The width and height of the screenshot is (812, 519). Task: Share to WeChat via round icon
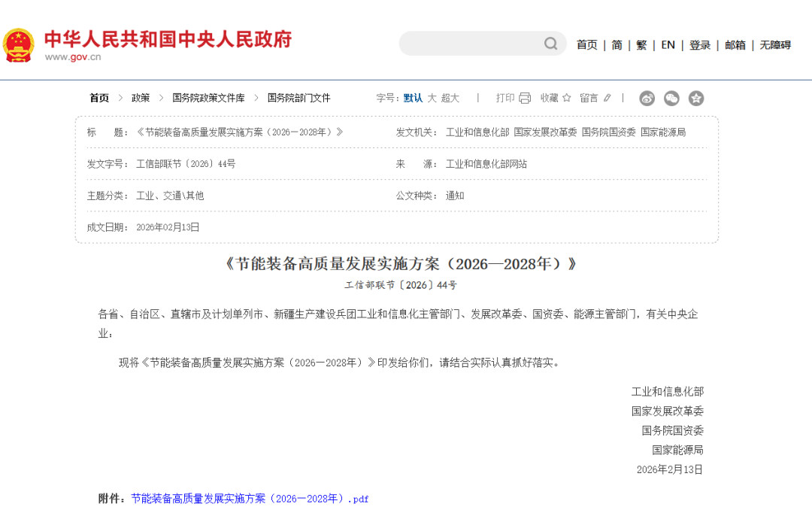click(x=671, y=98)
